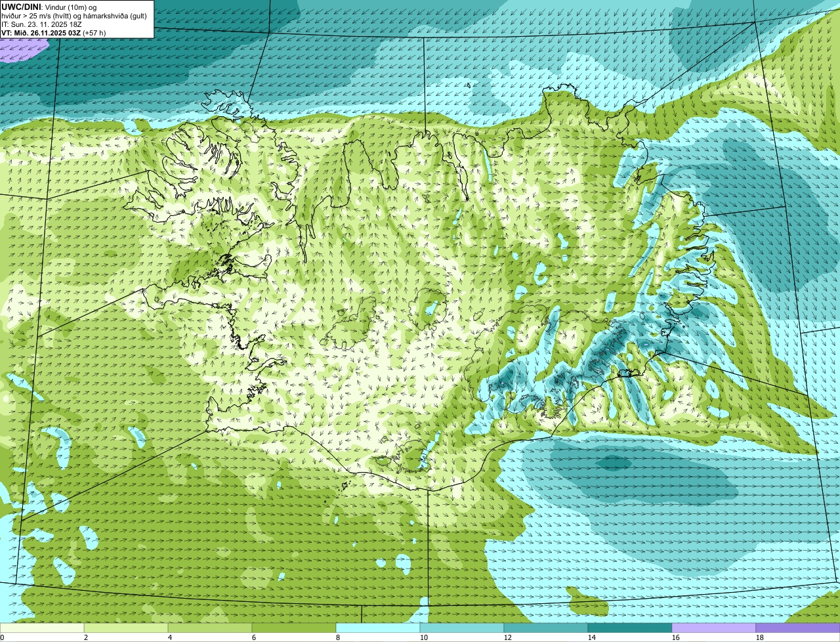The height and width of the screenshot is (642, 840).
Task: Click the 'Vindur (10m) og' label
Action: 70,7
